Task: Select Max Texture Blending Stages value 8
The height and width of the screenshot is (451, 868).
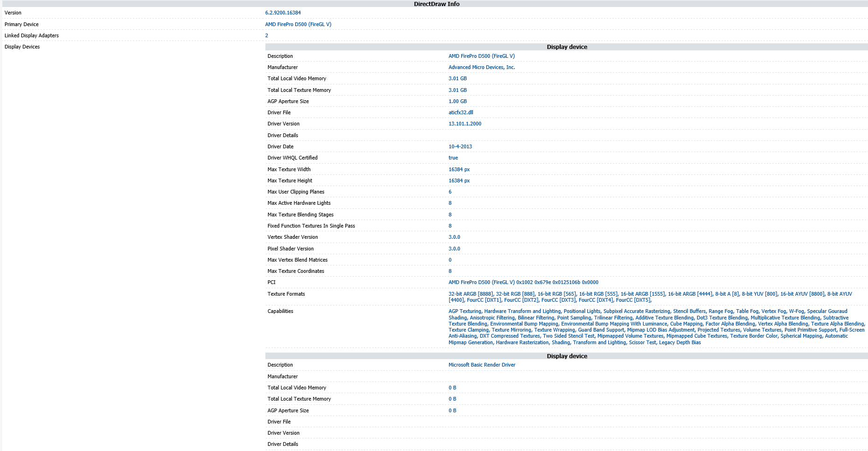Action: point(450,215)
